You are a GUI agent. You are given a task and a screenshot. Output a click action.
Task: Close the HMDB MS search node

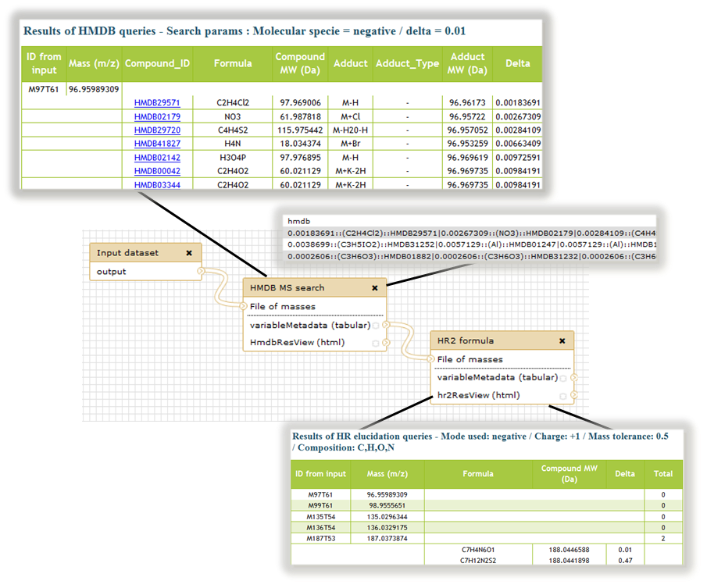(x=374, y=287)
